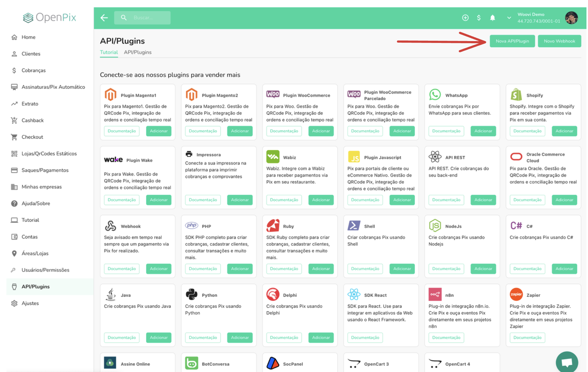Click the WhatsApp plugin logo
The height and width of the screenshot is (372, 588).
[435, 95]
